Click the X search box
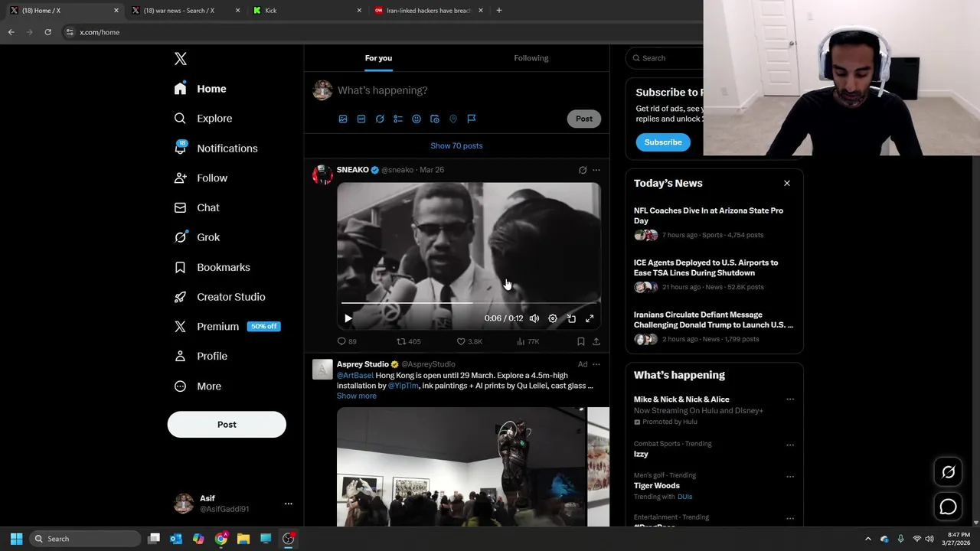The image size is (980, 551). tap(666, 58)
